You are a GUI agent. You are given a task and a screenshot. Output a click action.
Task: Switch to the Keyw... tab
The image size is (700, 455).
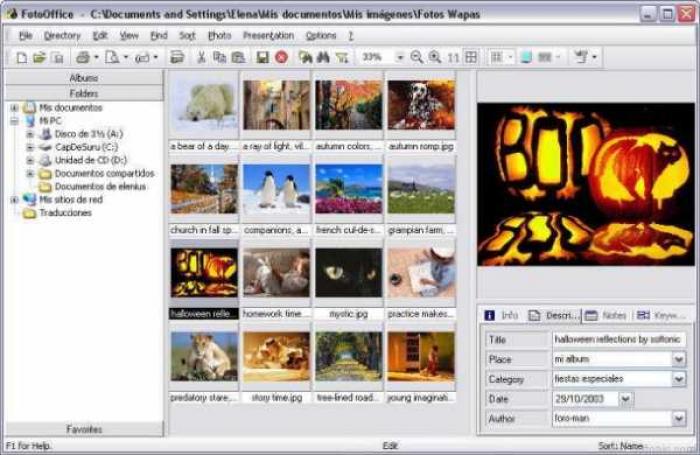coord(661,315)
